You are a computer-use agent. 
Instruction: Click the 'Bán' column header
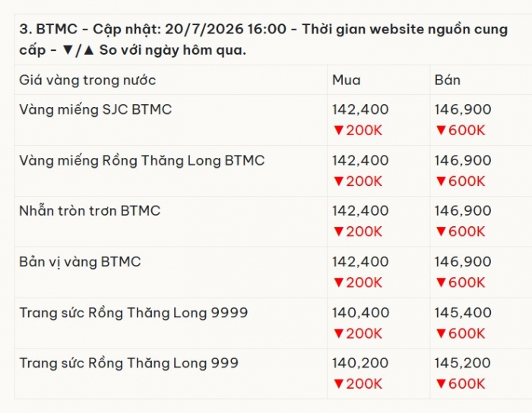pos(448,80)
